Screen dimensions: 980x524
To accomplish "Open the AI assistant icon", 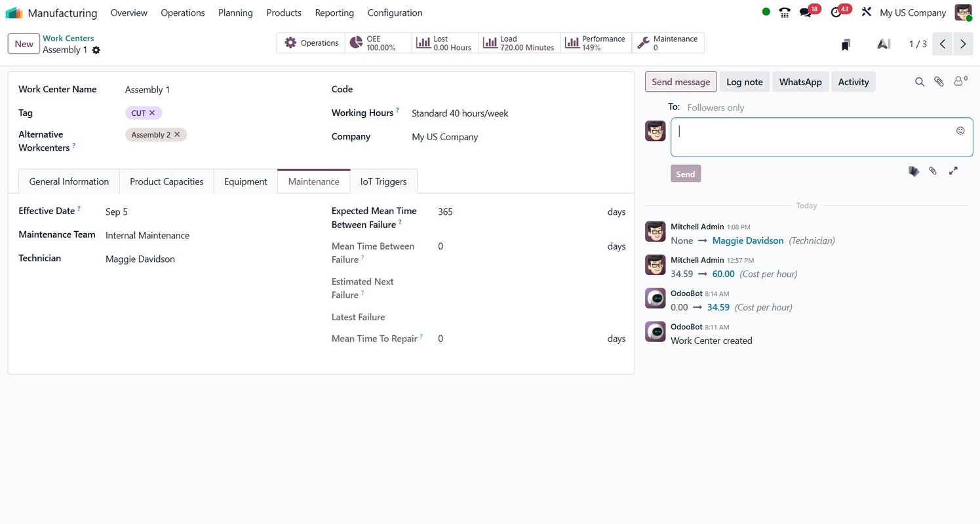I will 884,44.
